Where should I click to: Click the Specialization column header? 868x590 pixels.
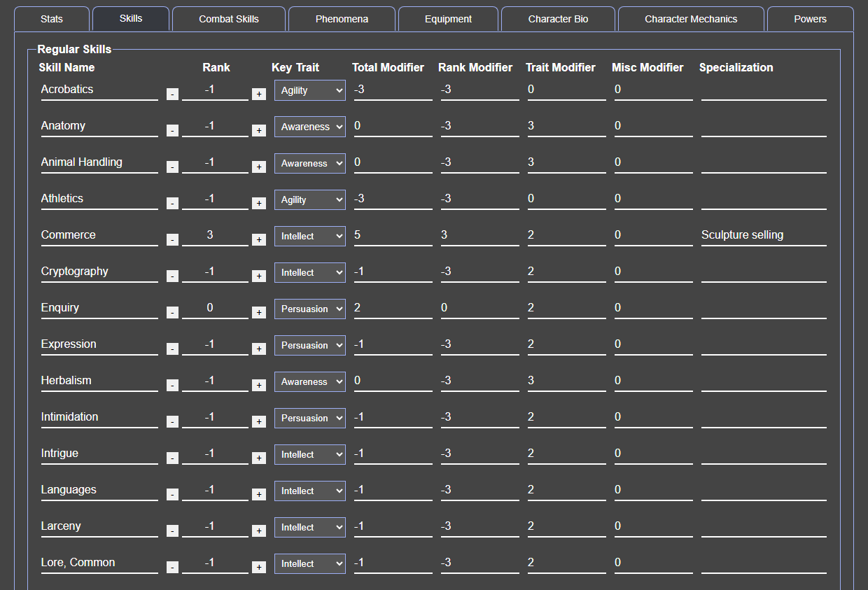point(736,68)
